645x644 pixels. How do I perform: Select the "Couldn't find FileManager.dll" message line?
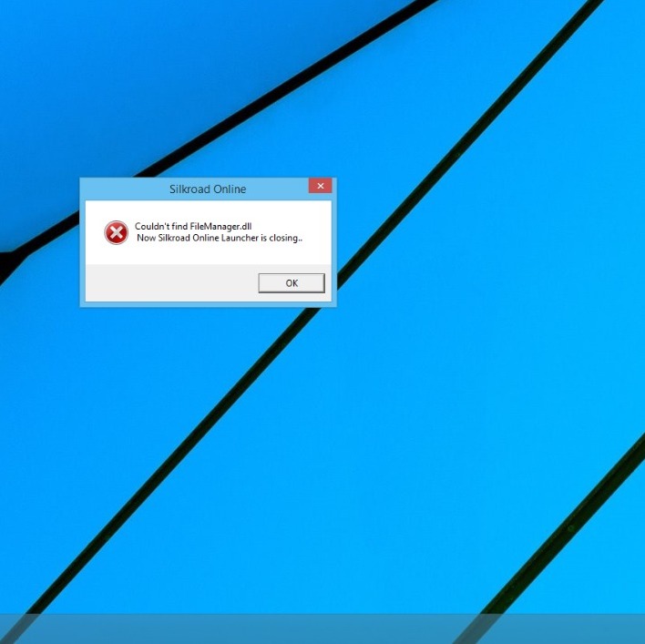pos(193,226)
